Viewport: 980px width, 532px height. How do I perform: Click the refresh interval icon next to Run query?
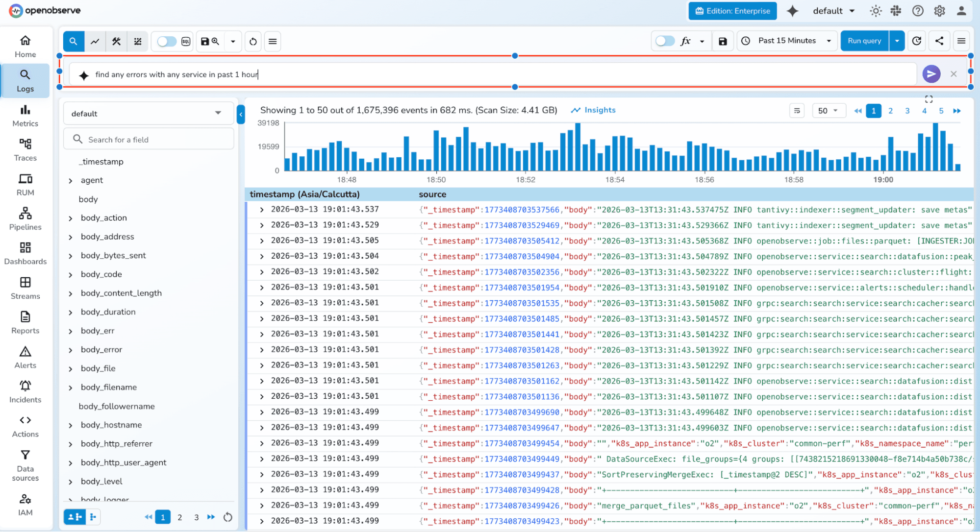[916, 41]
